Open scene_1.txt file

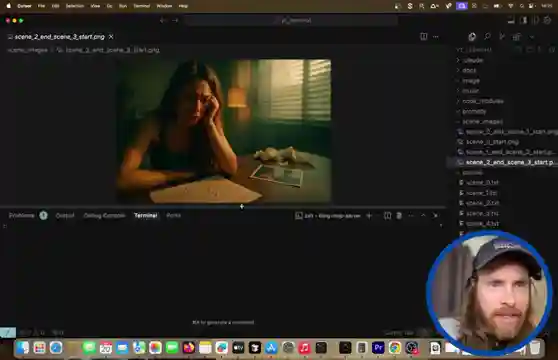(482, 193)
